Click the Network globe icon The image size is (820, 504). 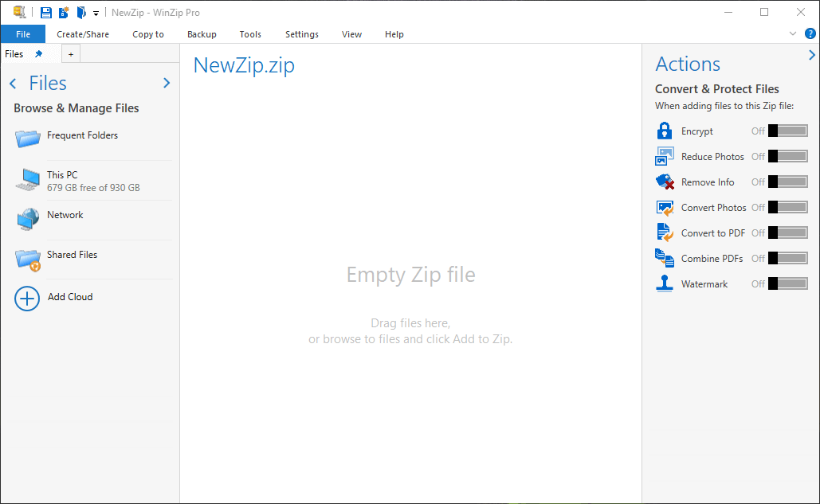(x=28, y=220)
